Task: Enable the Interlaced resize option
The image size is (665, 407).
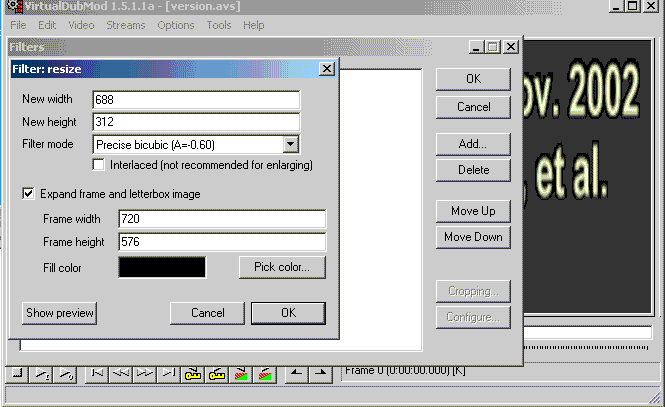Action: 98,164
